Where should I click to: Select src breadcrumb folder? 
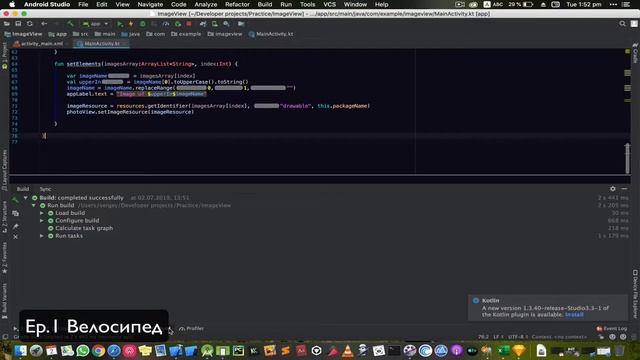coord(80,34)
